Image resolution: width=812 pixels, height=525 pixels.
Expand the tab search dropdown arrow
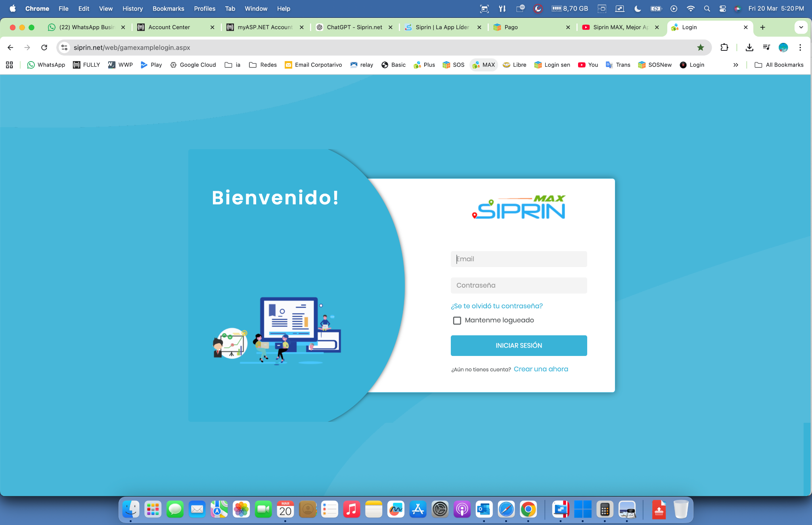coord(801,27)
